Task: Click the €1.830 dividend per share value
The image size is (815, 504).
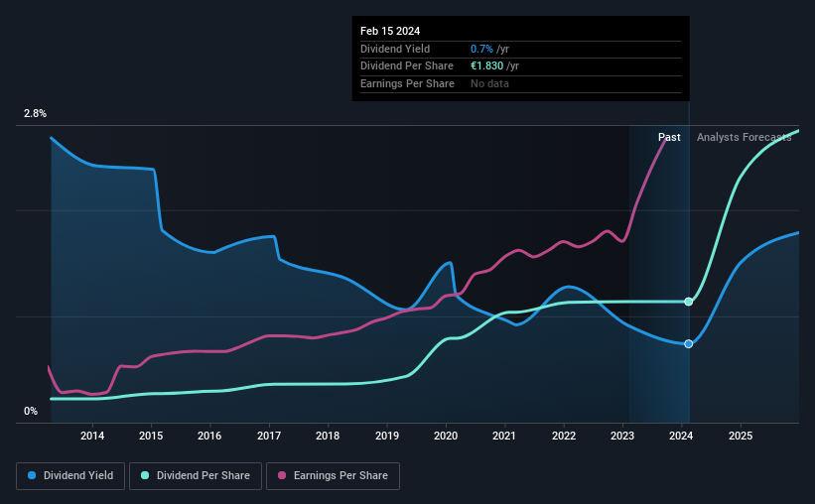Action: pos(487,66)
